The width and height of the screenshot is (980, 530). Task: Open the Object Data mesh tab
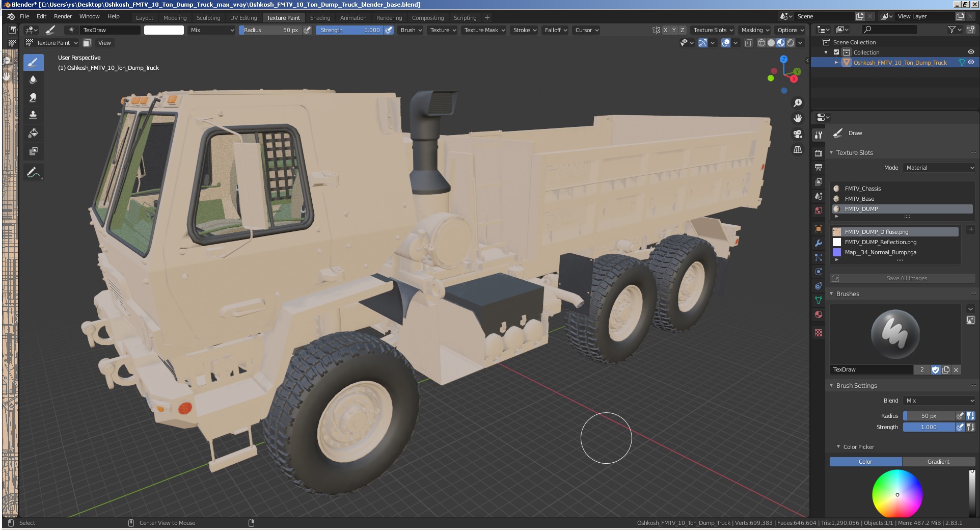(x=819, y=300)
